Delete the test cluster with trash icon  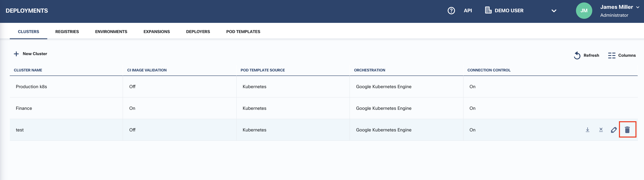click(x=627, y=130)
